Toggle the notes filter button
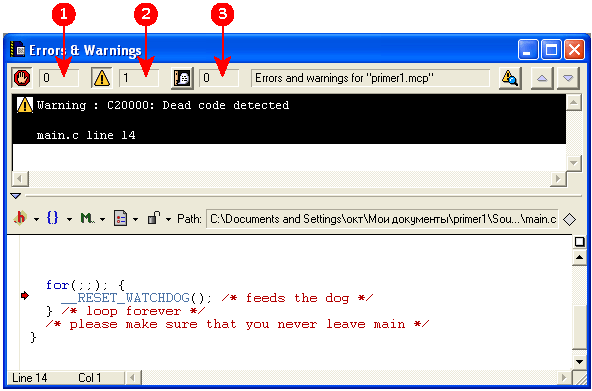592x391 pixels. (182, 79)
